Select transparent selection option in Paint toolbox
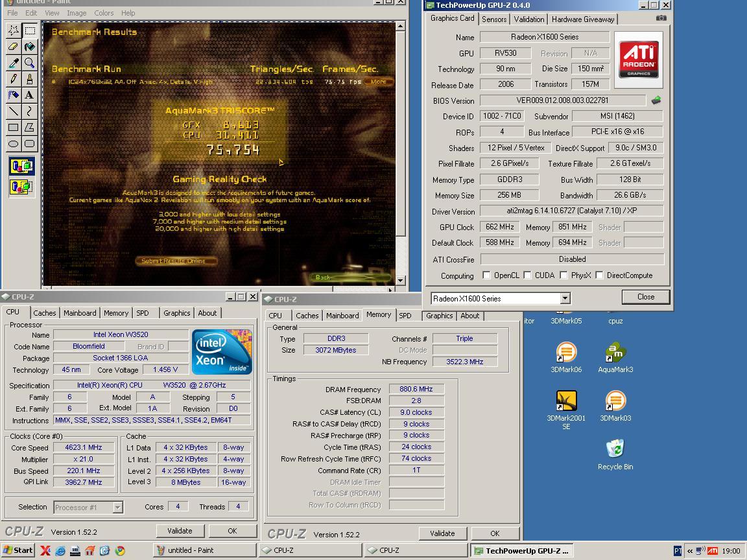This screenshot has width=747, height=560. [x=21, y=186]
